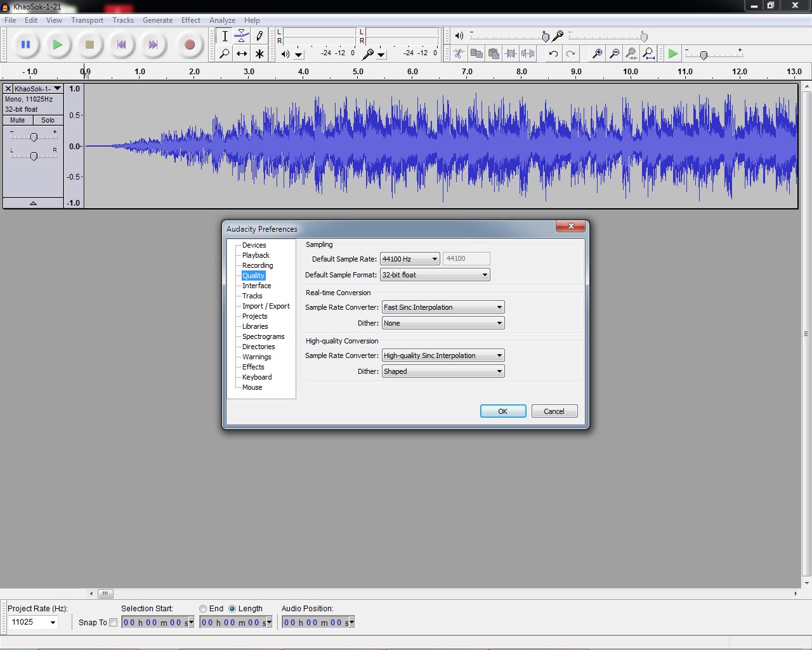Select Import / Export preferences category

266,306
